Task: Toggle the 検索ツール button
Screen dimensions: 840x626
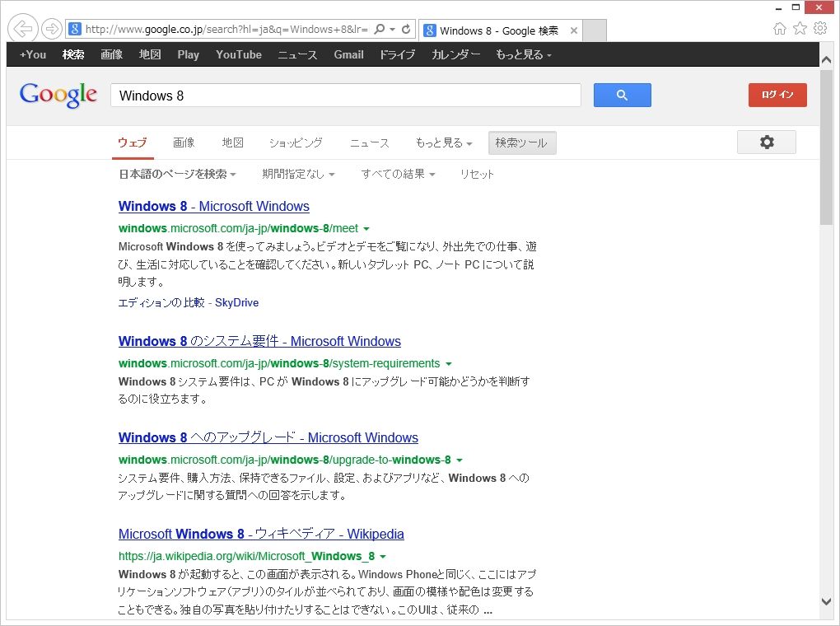Action: pos(522,142)
